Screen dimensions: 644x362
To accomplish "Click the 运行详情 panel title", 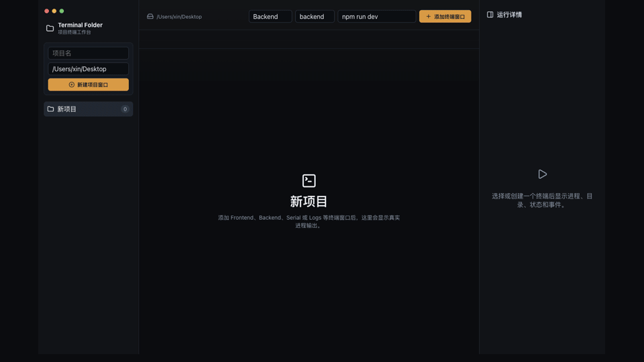I will click(509, 15).
